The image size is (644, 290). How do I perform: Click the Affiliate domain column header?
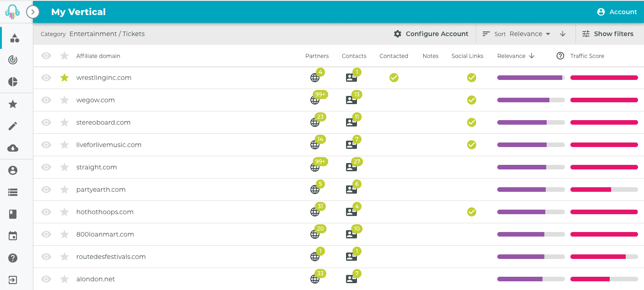pyautogui.click(x=98, y=56)
